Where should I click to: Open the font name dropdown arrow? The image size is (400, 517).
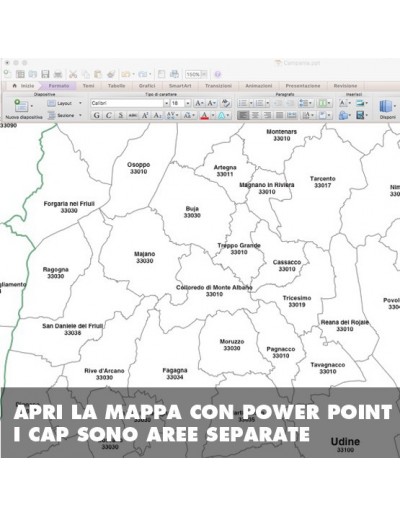[166, 103]
